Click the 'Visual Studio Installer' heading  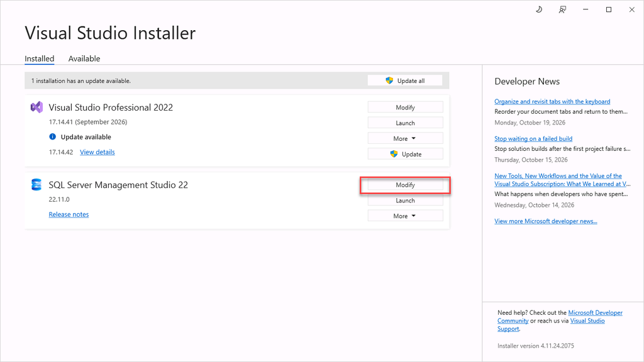[110, 33]
